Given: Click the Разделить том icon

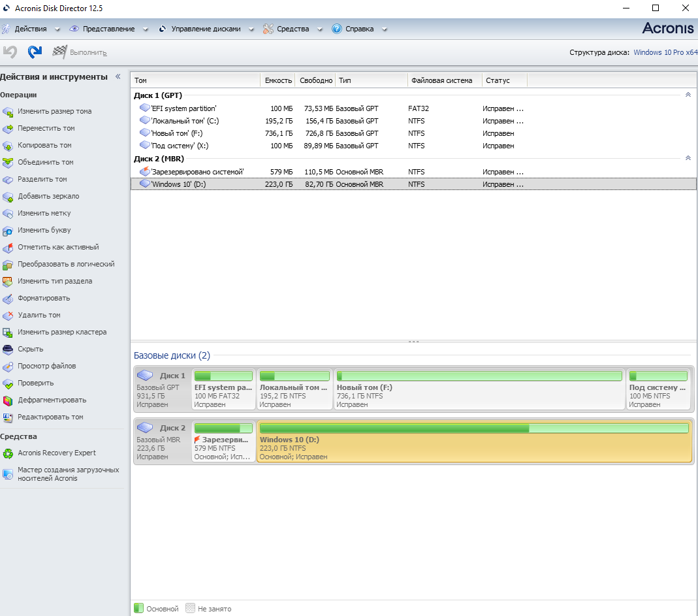Looking at the screenshot, I should pyautogui.click(x=8, y=180).
